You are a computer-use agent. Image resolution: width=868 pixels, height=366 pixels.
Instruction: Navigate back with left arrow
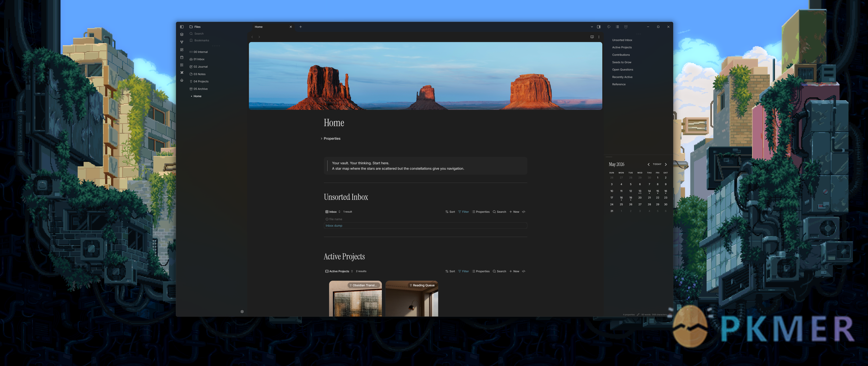tap(252, 37)
